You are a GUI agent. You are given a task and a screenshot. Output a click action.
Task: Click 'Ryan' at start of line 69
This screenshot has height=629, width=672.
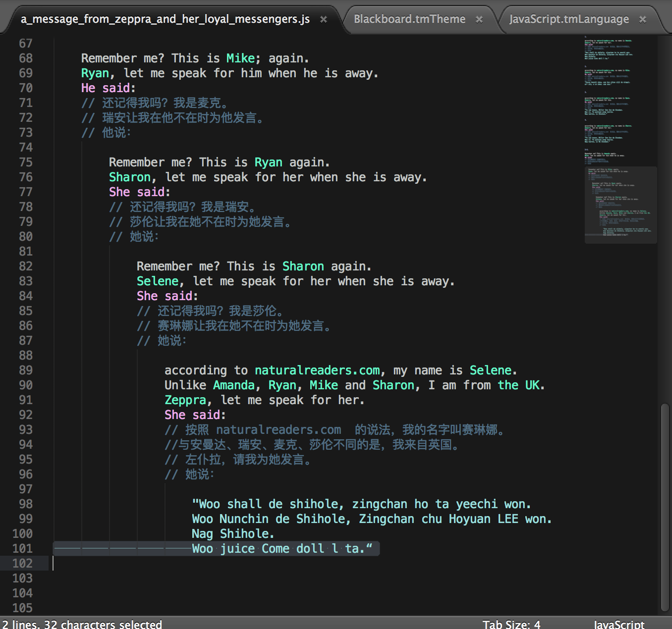(95, 73)
